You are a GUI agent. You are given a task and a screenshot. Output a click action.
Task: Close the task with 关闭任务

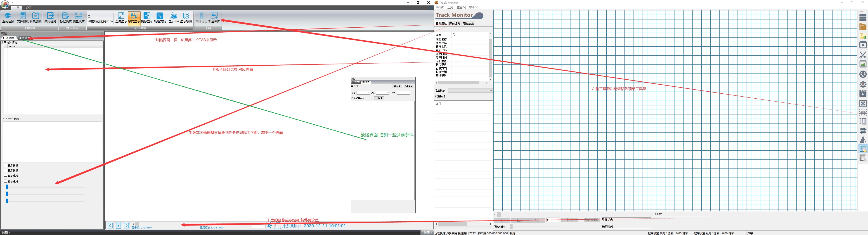pyautogui.click(x=50, y=18)
